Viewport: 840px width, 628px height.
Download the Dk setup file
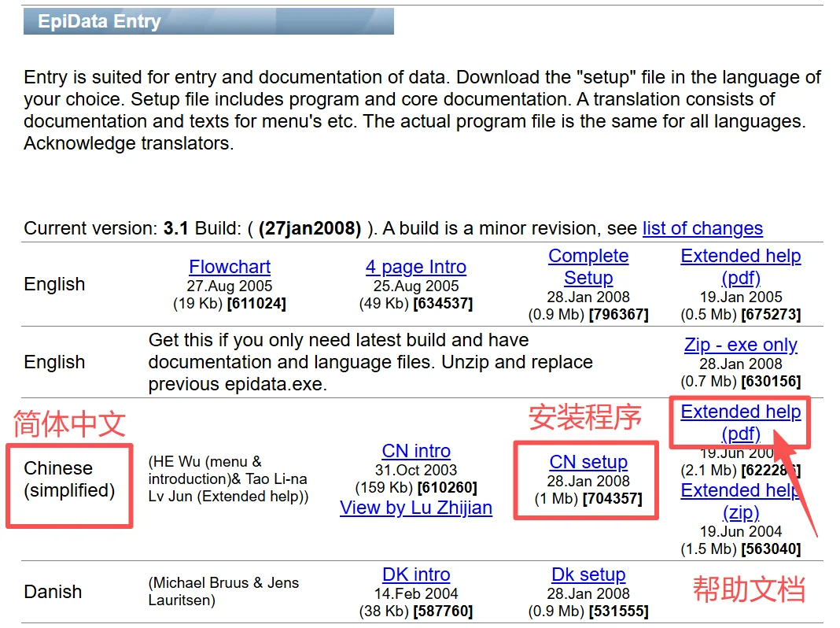coord(588,574)
